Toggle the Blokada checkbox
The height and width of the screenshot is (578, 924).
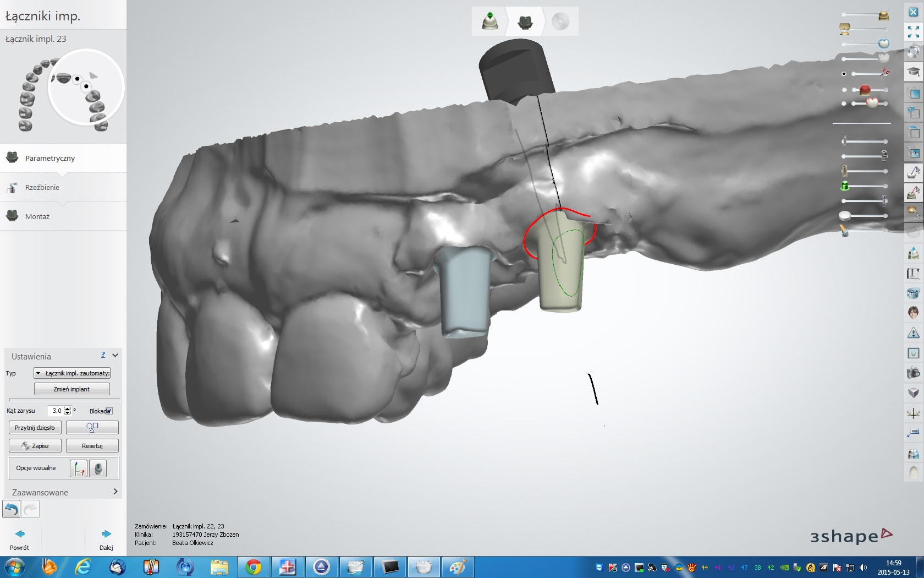[109, 411]
